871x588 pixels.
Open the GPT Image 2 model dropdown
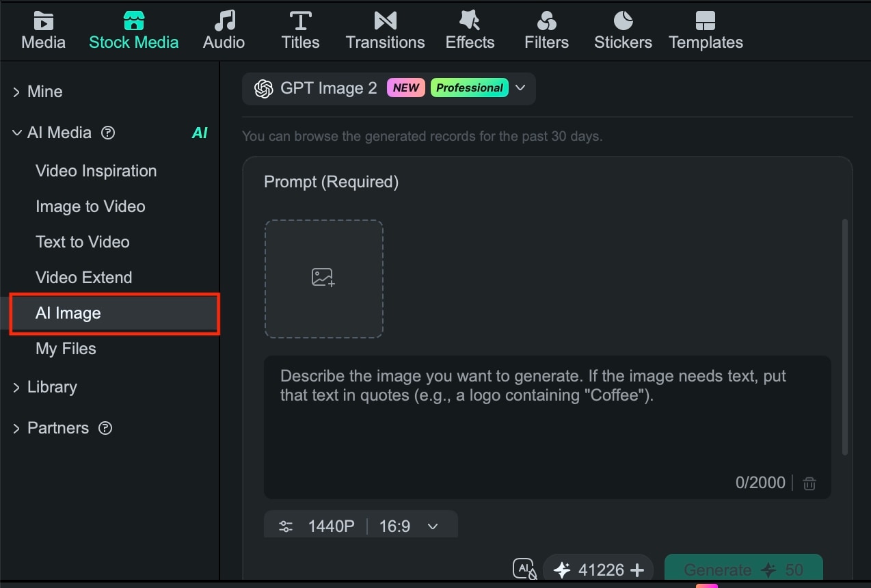coord(388,88)
